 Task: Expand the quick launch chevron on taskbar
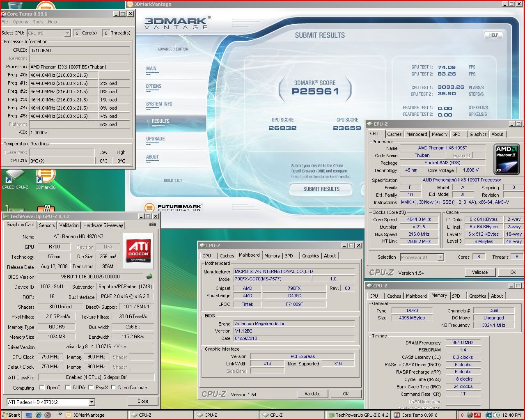coord(60,414)
